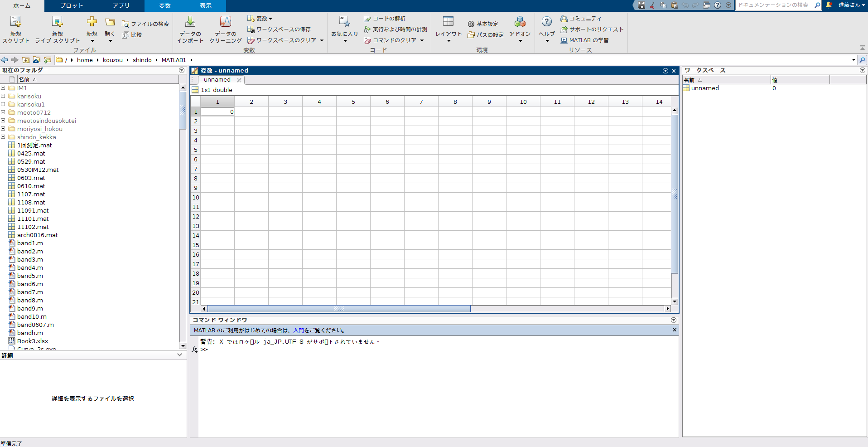Select cell row 1 column 1 containing 0
Viewport: 868px width, 447px height.
coord(217,112)
